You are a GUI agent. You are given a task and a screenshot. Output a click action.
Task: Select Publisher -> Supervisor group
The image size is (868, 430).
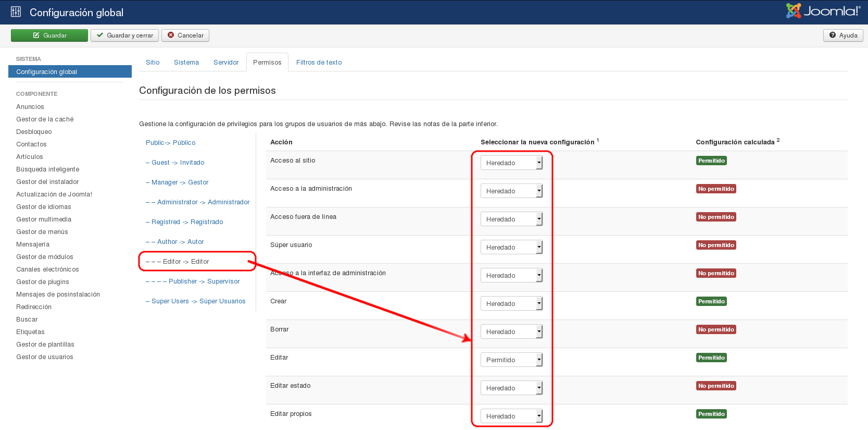(204, 281)
